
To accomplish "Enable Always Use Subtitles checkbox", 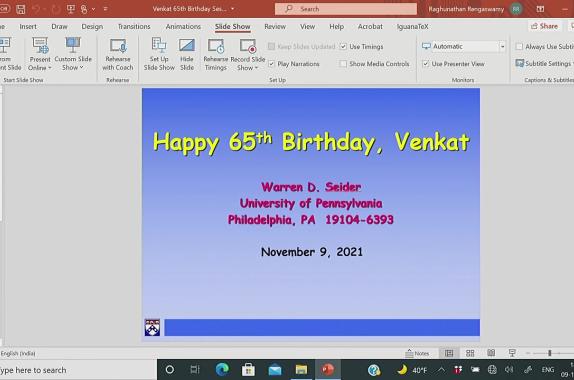I will (519, 46).
